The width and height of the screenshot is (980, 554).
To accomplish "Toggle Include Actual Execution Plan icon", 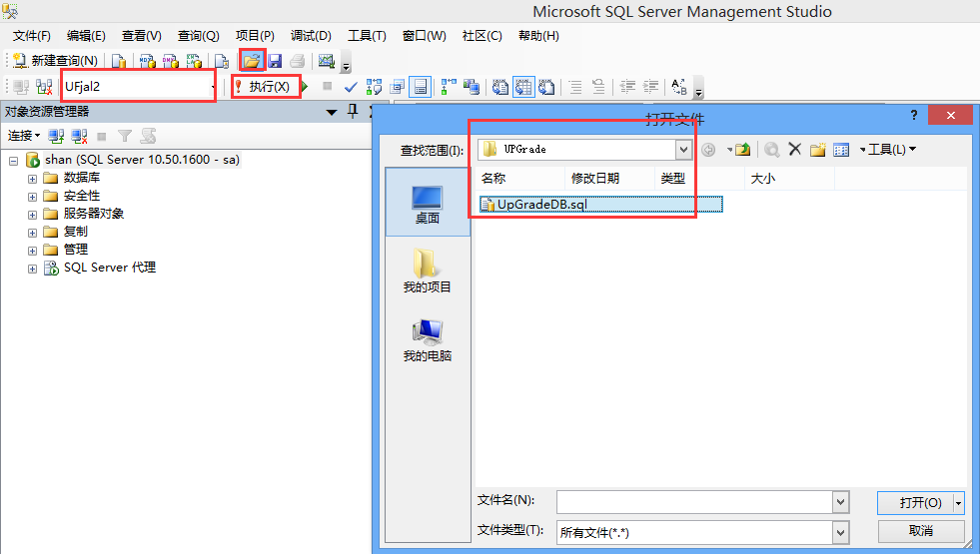I will [x=449, y=87].
